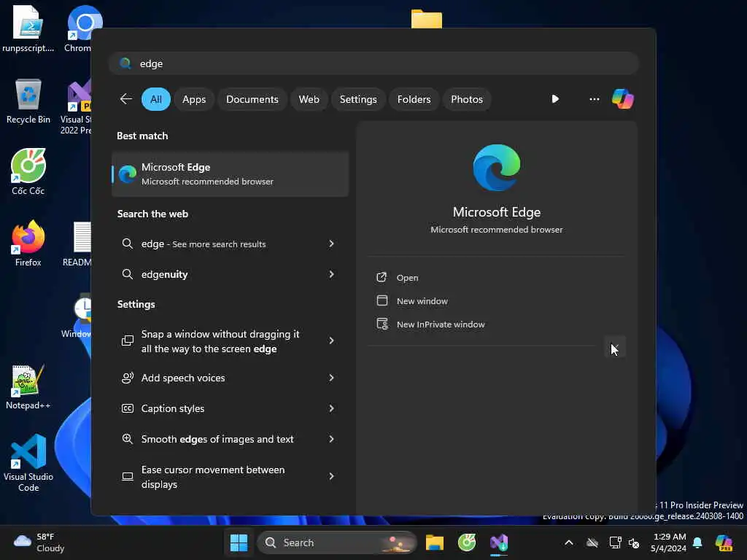Viewport: 747px width, 560px height.
Task: Click the cloud sync tray icon
Action: click(x=592, y=542)
